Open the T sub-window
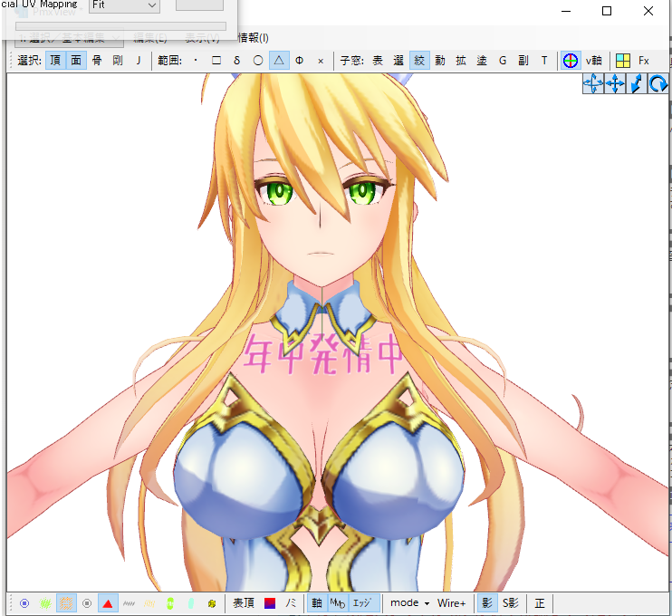Viewport: 672px width, 616px height. 544,61
